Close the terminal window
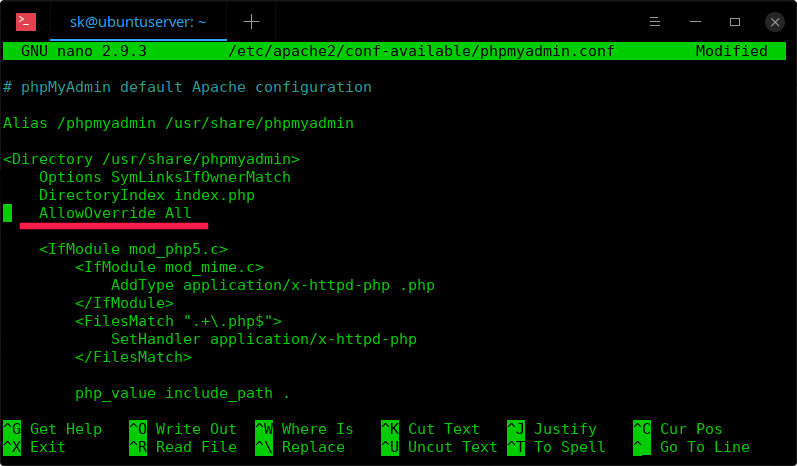 point(774,21)
